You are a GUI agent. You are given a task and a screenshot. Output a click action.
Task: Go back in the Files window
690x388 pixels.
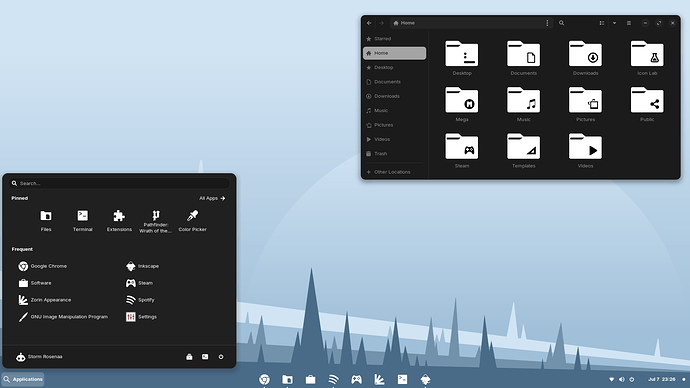point(369,23)
